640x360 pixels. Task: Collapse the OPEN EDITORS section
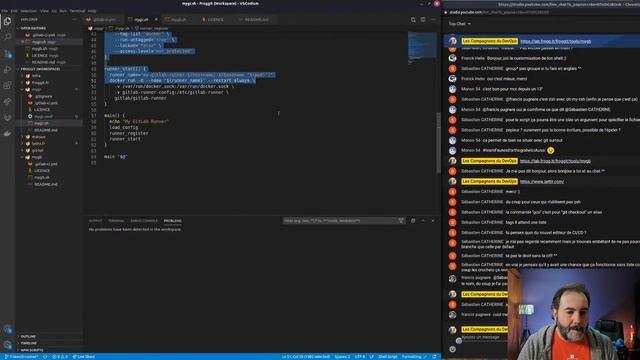[49, 28]
